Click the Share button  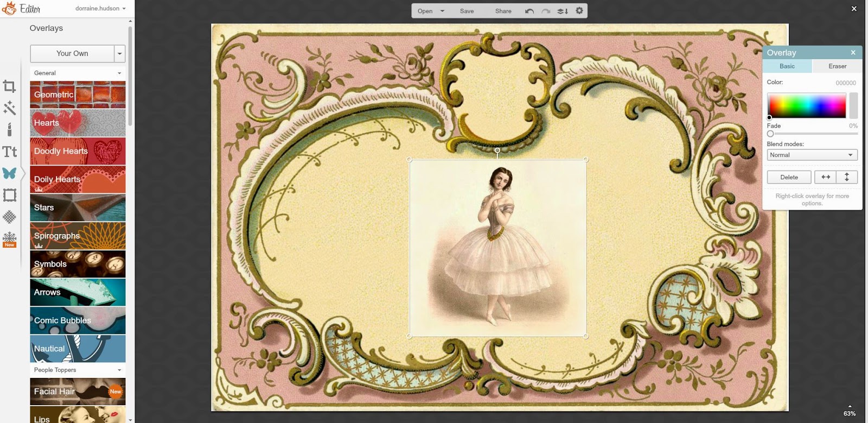tap(503, 11)
